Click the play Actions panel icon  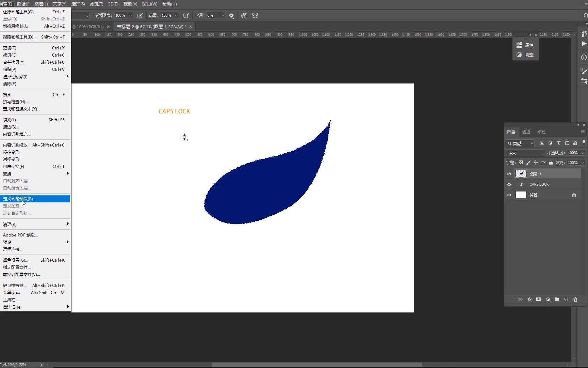click(584, 44)
